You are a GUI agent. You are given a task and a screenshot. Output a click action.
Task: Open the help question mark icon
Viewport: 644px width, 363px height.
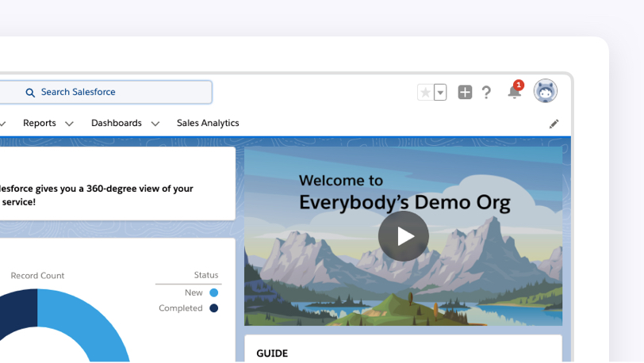coord(486,93)
